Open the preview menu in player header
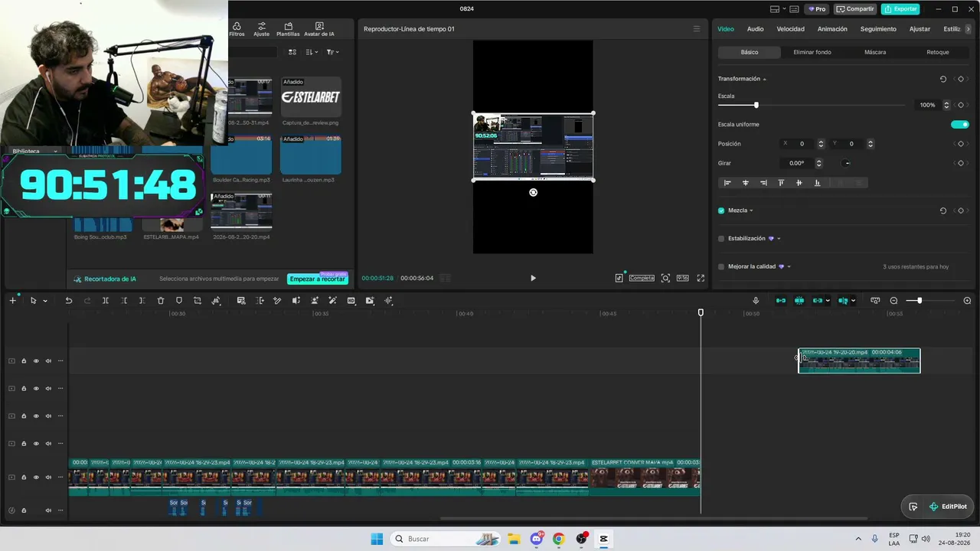 696,29
